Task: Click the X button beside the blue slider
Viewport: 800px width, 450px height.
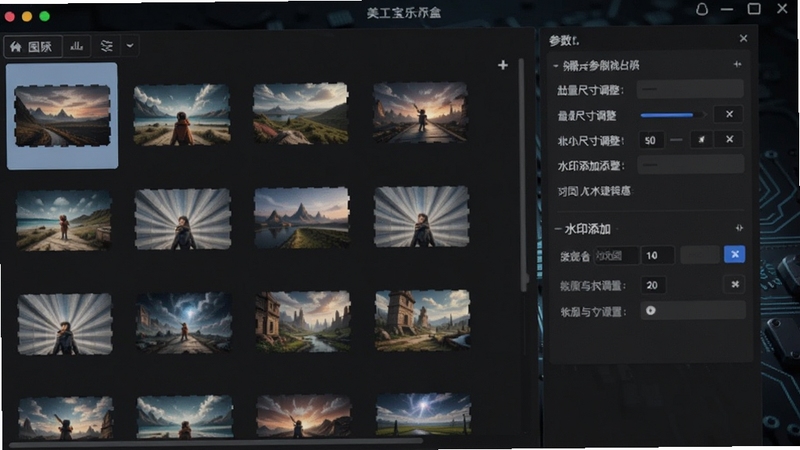Action: coord(729,114)
